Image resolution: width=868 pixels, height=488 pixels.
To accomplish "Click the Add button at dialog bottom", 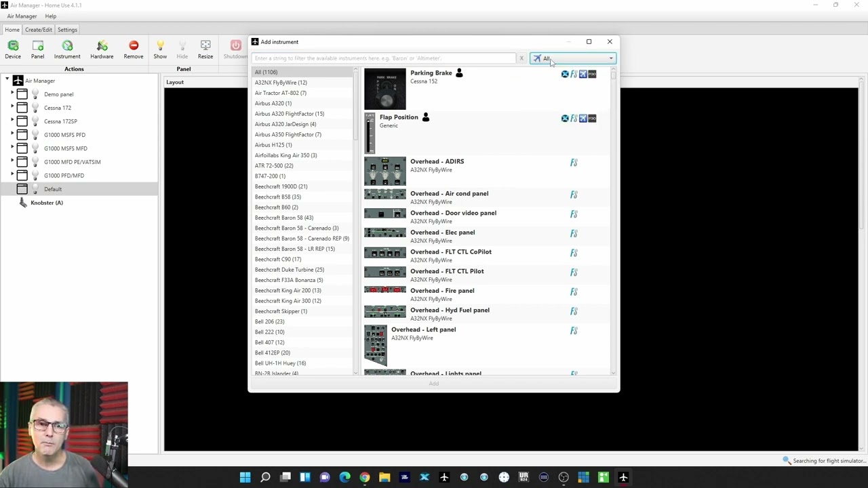I will 433,384.
